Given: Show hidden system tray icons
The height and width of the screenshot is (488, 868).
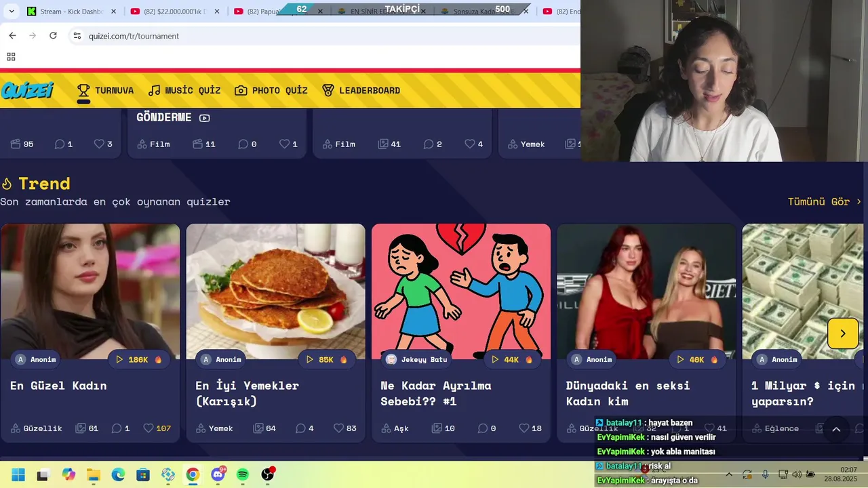Looking at the screenshot, I should tap(729, 474).
